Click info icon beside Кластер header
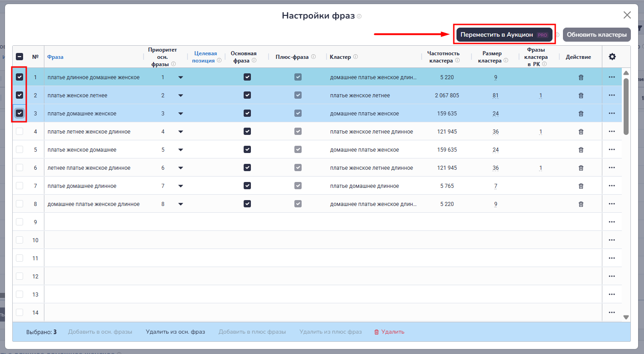 pos(356,57)
